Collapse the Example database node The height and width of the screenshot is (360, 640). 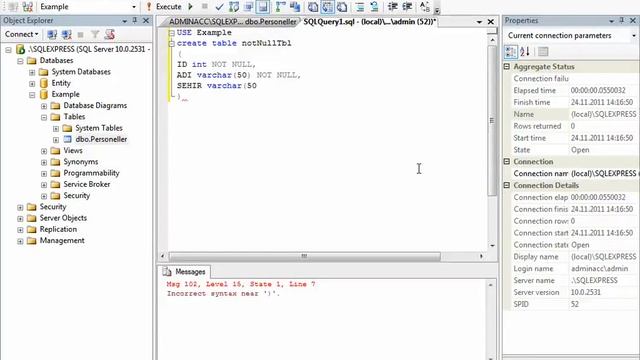pos(32,95)
